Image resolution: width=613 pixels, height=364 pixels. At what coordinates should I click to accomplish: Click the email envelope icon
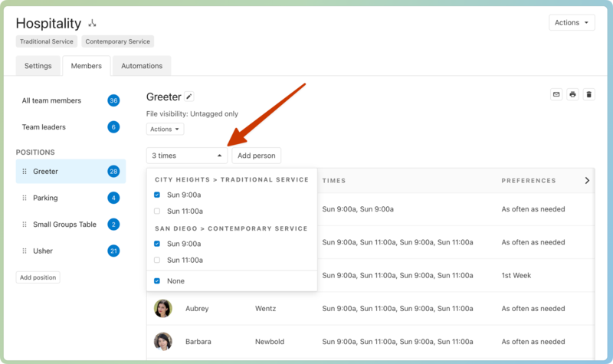click(x=556, y=94)
